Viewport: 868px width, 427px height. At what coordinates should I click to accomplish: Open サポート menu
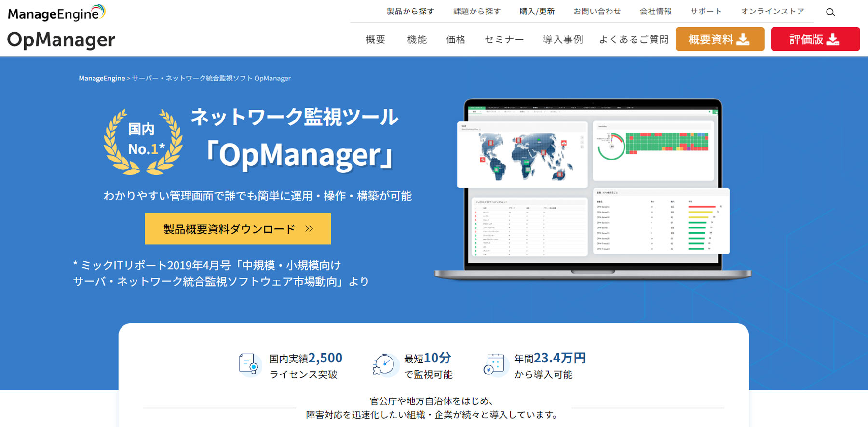706,11
